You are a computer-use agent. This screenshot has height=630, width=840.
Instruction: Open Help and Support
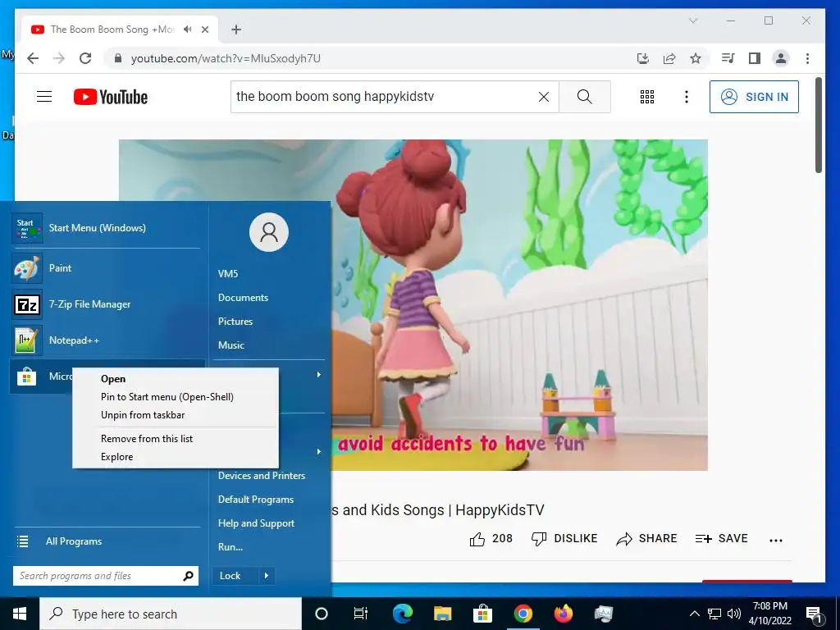256,523
